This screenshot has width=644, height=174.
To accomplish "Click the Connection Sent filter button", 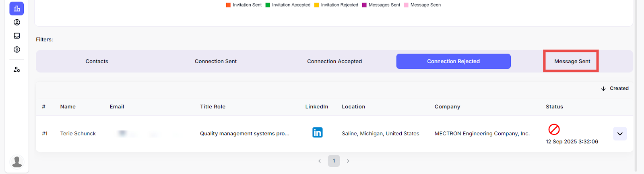I will (x=215, y=61).
